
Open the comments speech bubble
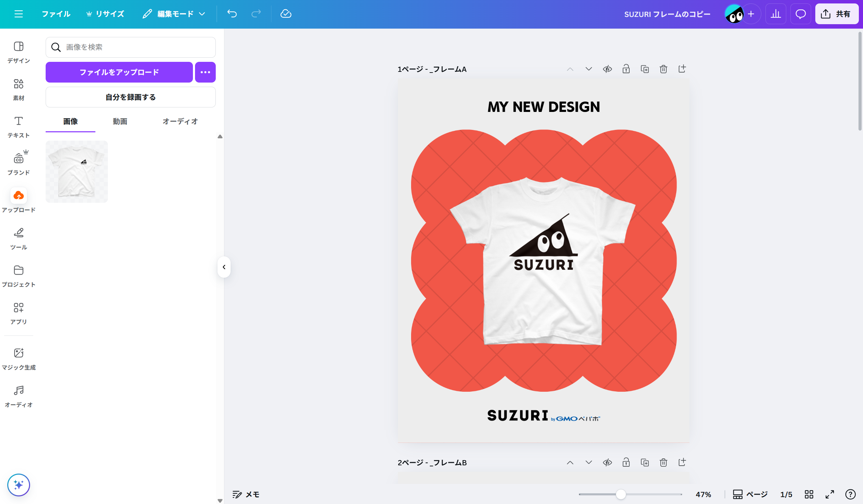point(801,14)
